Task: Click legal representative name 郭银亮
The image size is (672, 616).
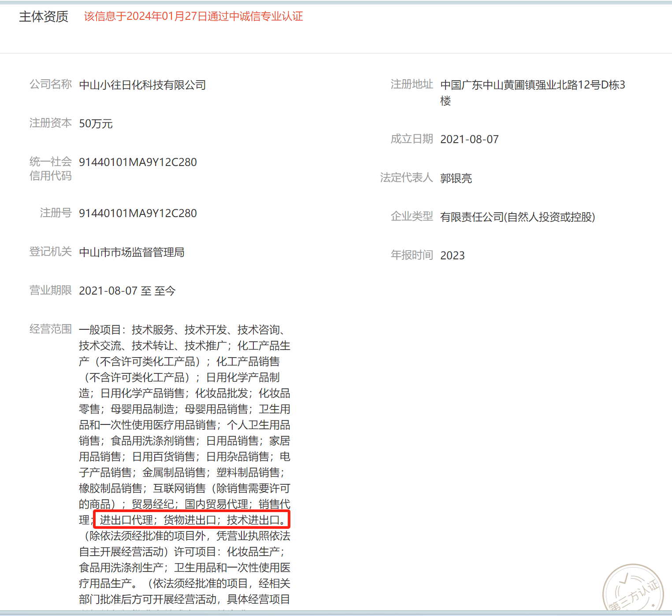Action: (456, 178)
